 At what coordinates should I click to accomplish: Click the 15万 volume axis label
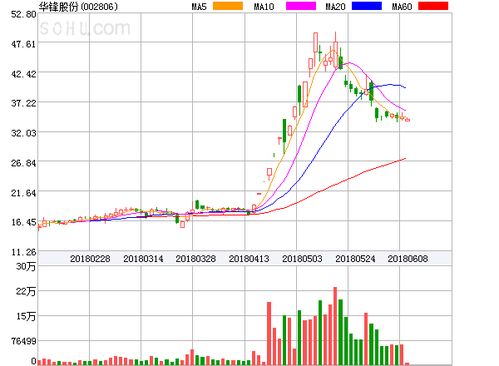click(26, 316)
